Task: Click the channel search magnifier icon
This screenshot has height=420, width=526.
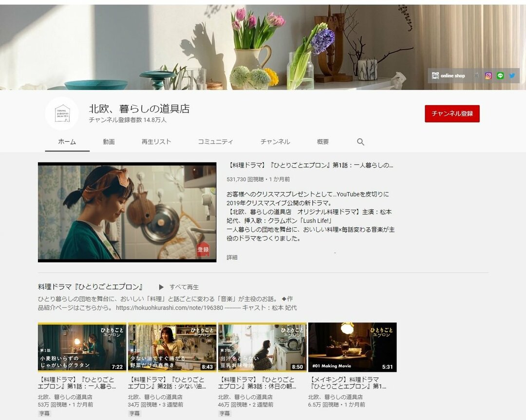Action: pyautogui.click(x=360, y=142)
